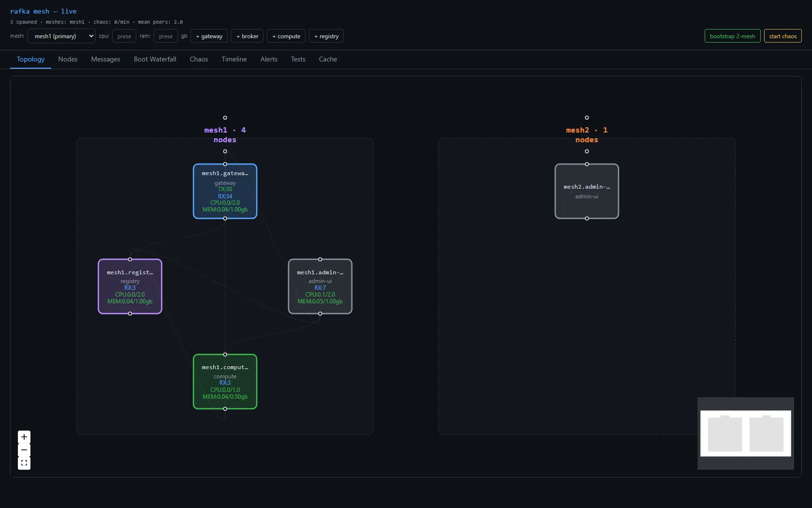The image size is (812, 508).
Task: Click the '3 spawned' status summary line
Action: pyautogui.click(x=97, y=22)
